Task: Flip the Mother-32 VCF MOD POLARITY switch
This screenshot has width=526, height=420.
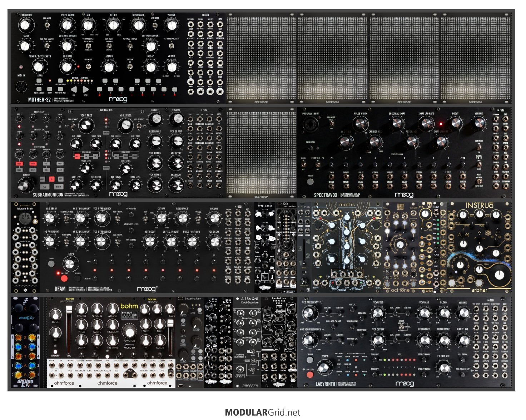Action: tap(171, 45)
